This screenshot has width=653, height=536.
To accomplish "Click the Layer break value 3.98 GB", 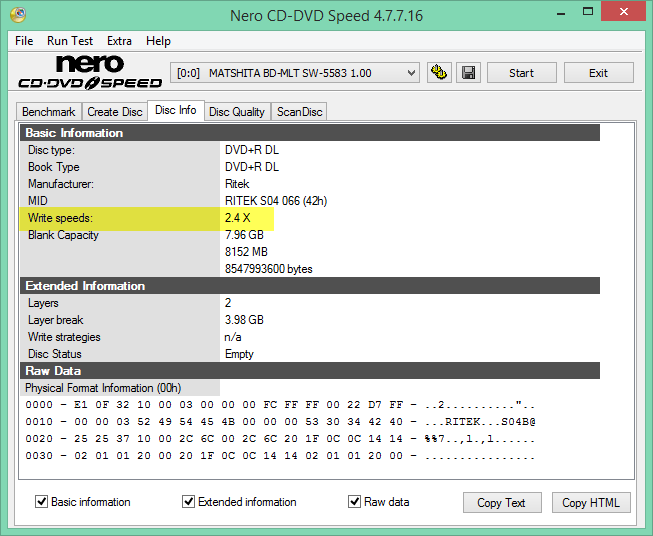I will tap(244, 320).
